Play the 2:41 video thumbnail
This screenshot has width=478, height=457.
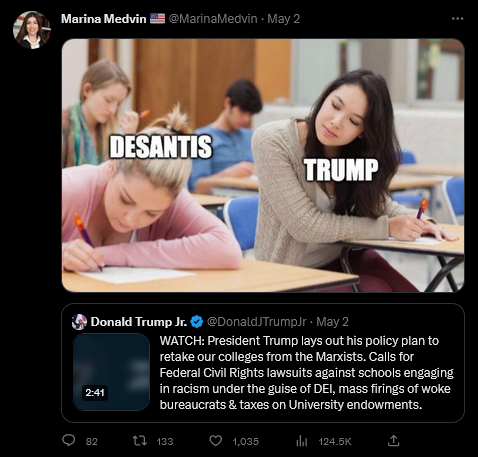coord(111,372)
